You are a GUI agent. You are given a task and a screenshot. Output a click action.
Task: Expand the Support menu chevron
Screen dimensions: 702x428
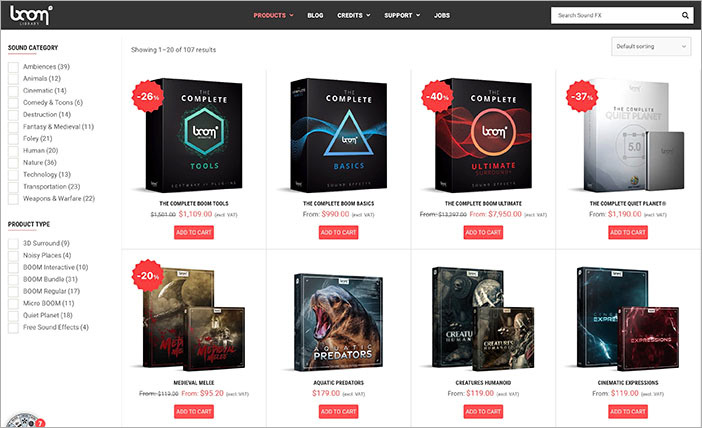pyautogui.click(x=418, y=15)
